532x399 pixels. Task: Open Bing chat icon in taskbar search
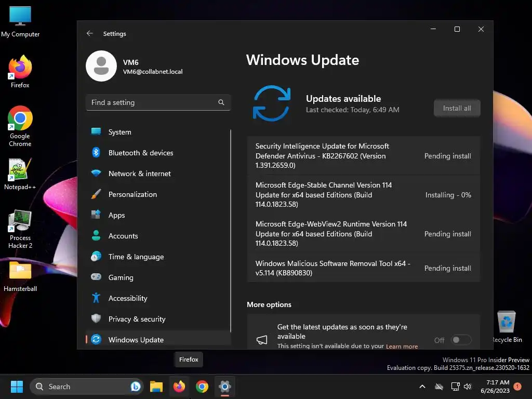[136, 387]
